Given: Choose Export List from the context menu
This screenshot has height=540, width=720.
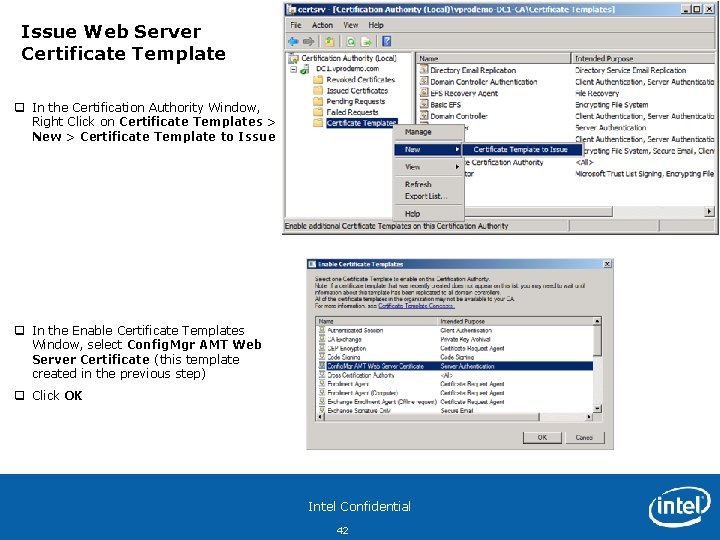Looking at the screenshot, I should 428,196.
